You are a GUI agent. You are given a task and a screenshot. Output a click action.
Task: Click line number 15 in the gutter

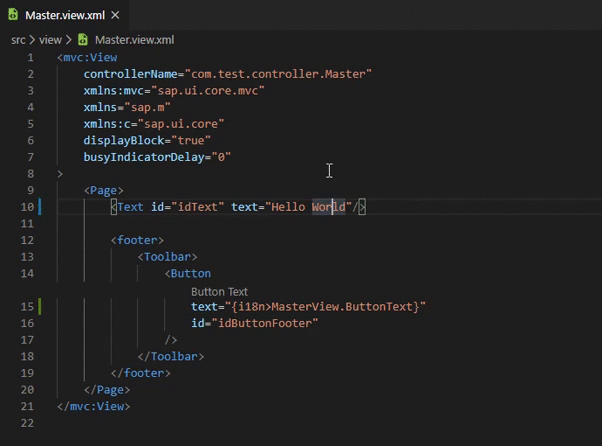(27, 307)
